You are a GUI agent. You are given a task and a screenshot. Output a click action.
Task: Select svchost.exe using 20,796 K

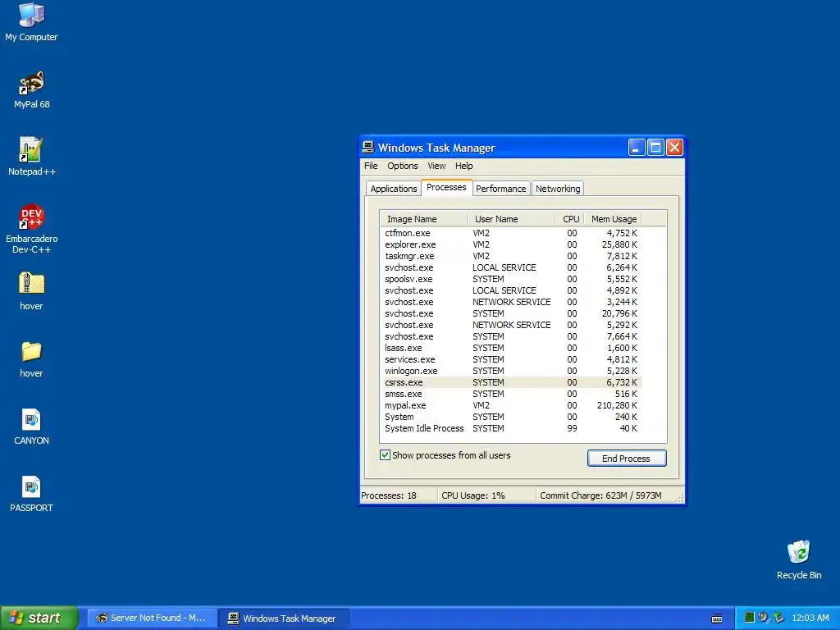pos(512,313)
